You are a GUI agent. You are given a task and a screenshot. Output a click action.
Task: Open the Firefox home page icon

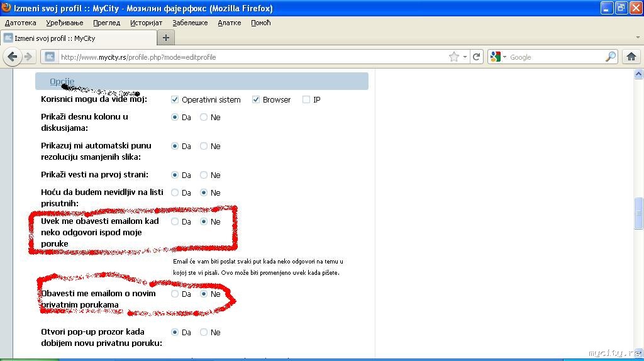[631, 57]
